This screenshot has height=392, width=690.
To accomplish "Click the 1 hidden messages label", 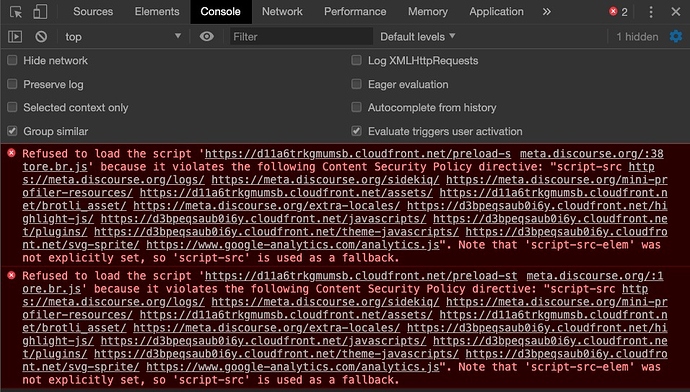I will (637, 37).
